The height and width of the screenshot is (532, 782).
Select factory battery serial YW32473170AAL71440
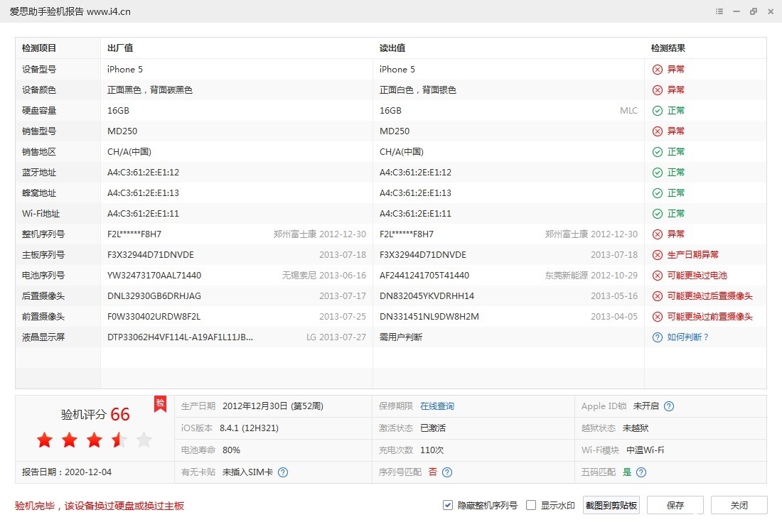[154, 276]
